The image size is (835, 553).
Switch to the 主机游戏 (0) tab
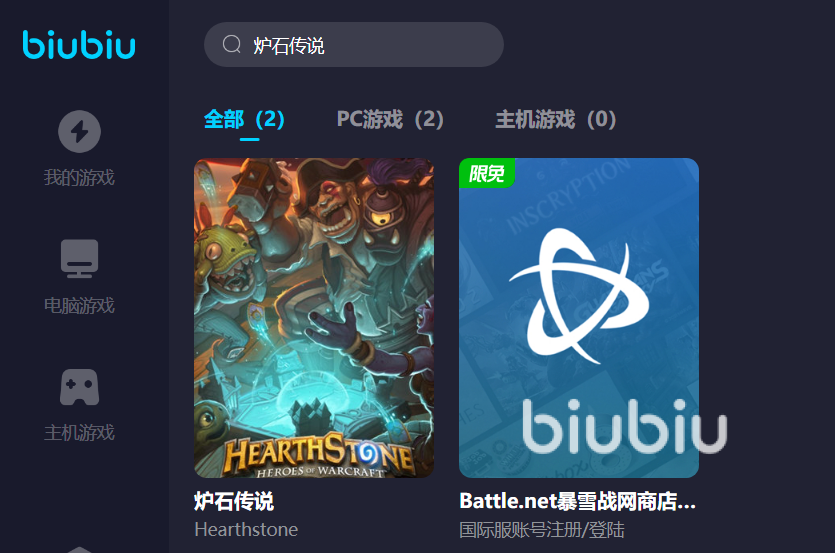556,119
